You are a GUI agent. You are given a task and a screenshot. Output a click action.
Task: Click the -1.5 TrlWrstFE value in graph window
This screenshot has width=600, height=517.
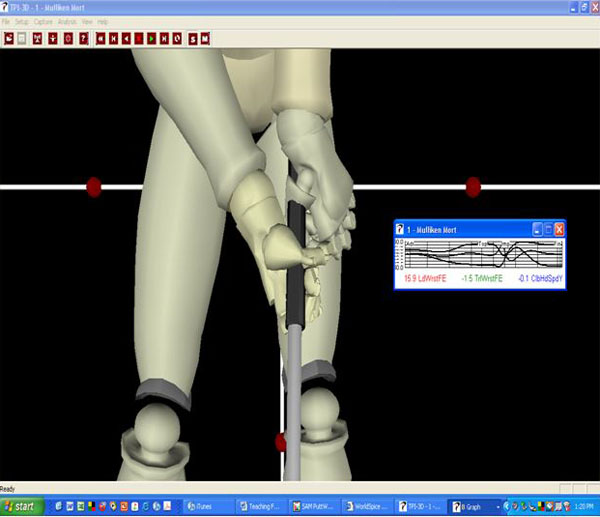482,278
